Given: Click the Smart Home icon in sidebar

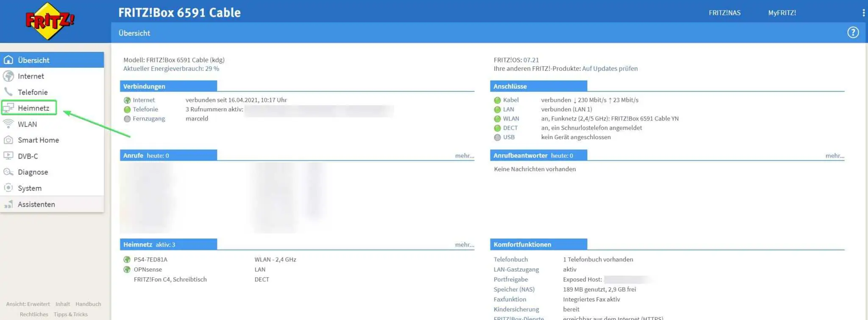Looking at the screenshot, I should pos(8,140).
